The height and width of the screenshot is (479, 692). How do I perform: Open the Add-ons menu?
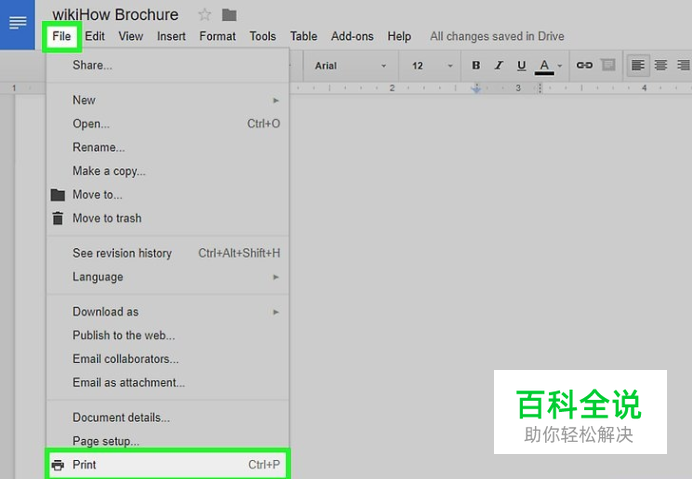click(x=352, y=36)
